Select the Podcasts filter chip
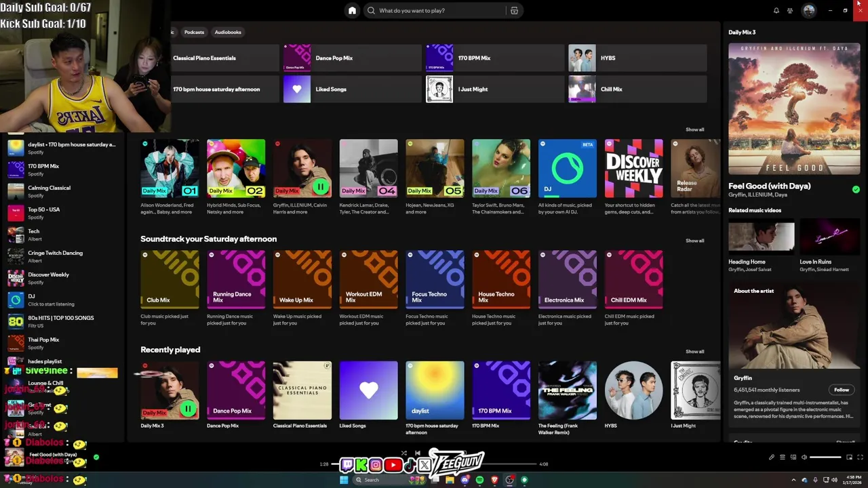Image resolution: width=868 pixels, height=488 pixels. point(194,32)
